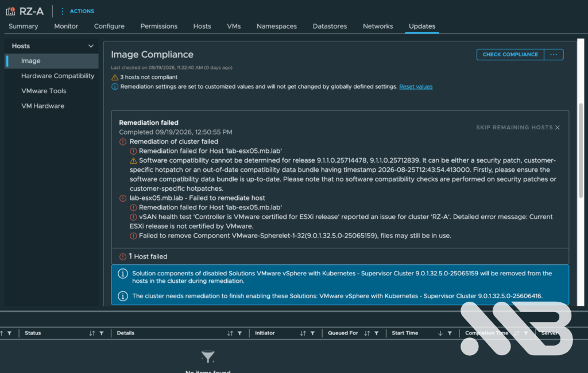This screenshot has width=588, height=373.
Task: Click error icon beside 'lab-esx05.mb.lab - Failed to remediate host'
Action: pyautogui.click(x=123, y=198)
